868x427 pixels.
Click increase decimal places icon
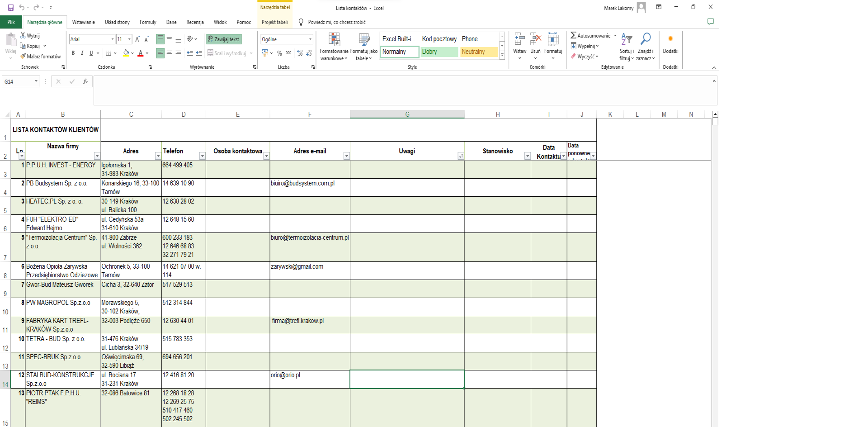(x=300, y=53)
